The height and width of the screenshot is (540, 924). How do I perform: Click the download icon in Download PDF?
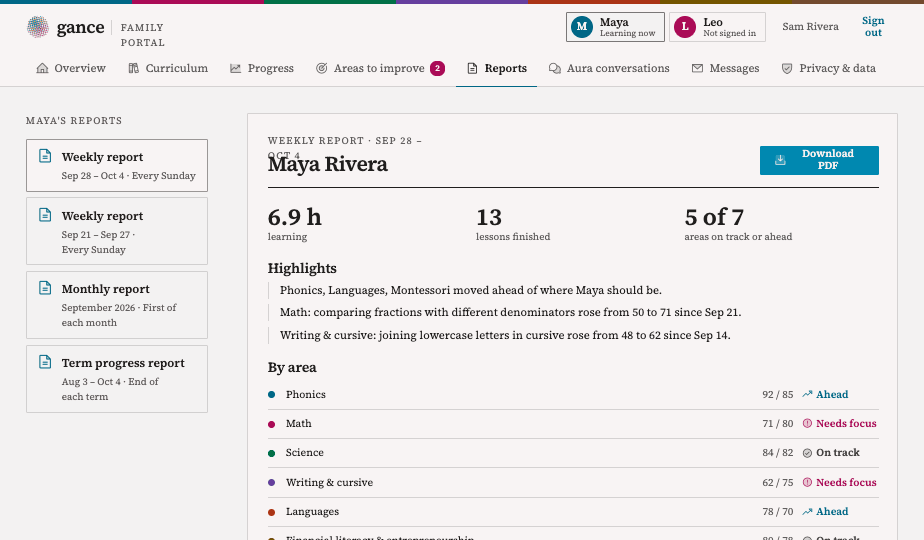pos(780,160)
